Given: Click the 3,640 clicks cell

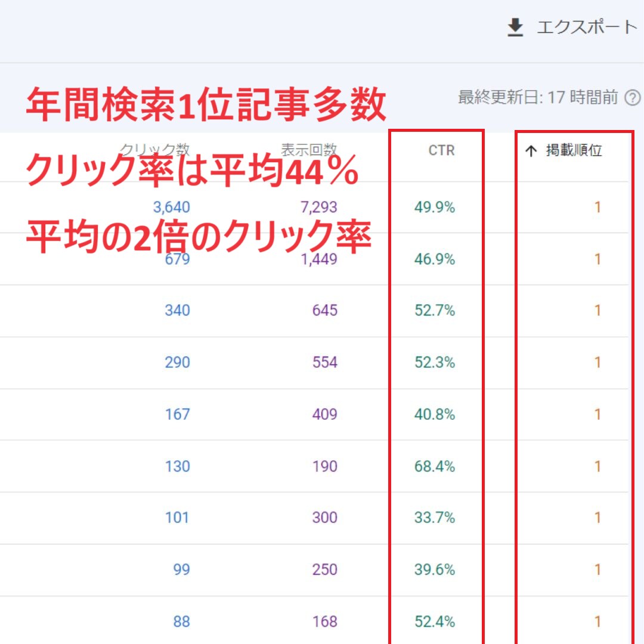Looking at the screenshot, I should click(x=171, y=207).
